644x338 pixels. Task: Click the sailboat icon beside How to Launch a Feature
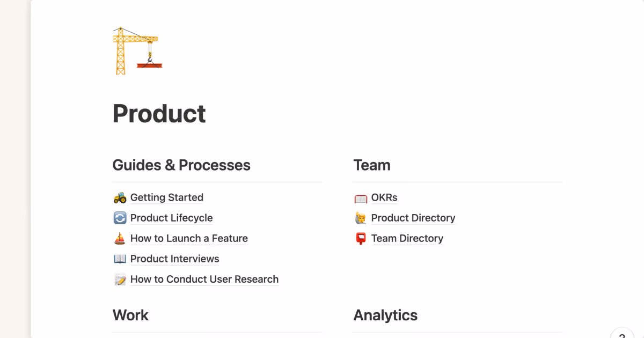coord(120,238)
